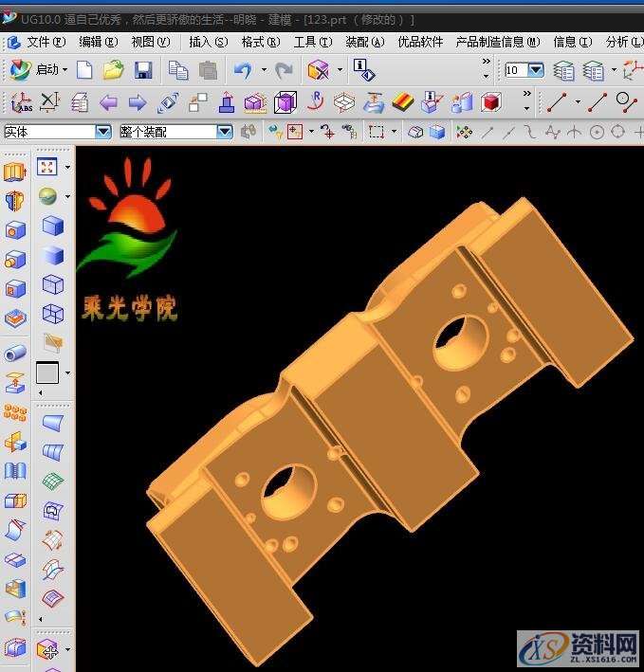Open a file with the folder icon
644x672 pixels.
pos(114,70)
